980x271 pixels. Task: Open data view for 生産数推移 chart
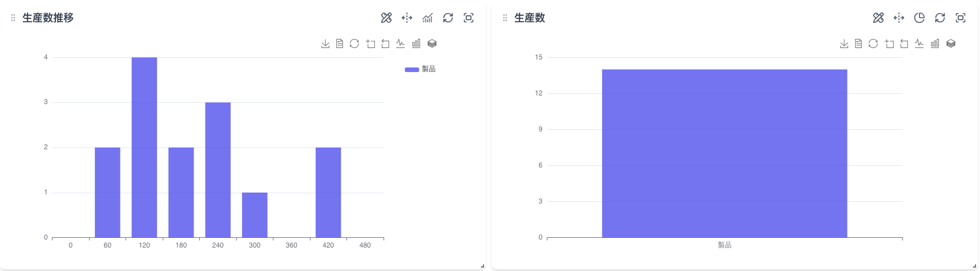click(340, 43)
